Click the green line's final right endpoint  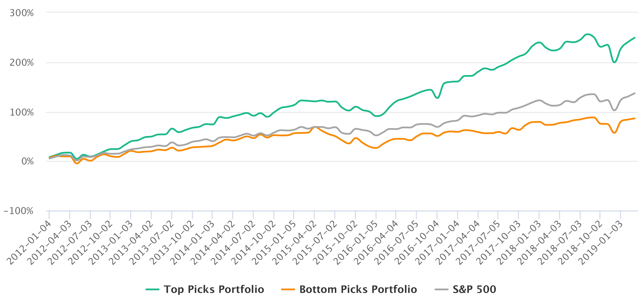click(635, 37)
